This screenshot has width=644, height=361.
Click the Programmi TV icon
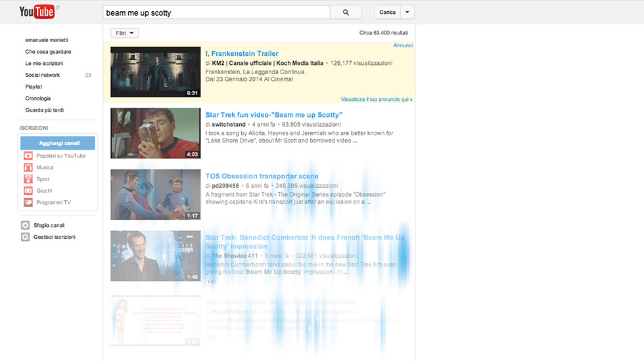click(x=28, y=203)
